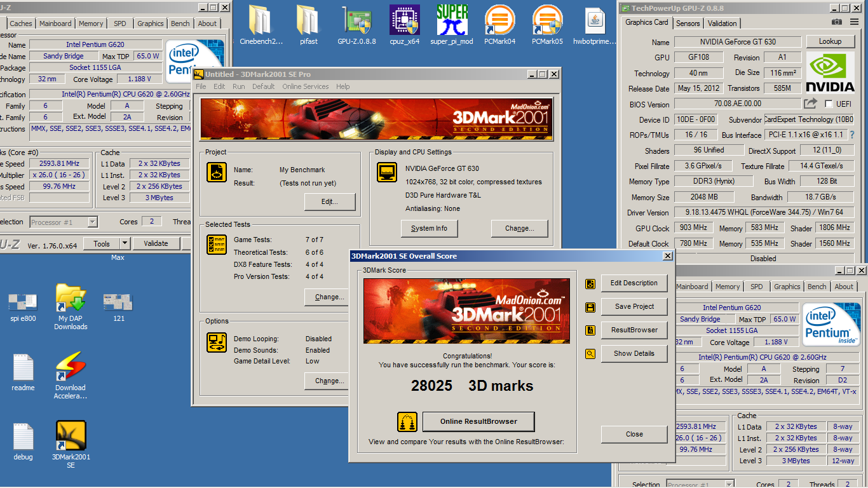Switch to the Validation tab in GPU-Z

(x=722, y=24)
